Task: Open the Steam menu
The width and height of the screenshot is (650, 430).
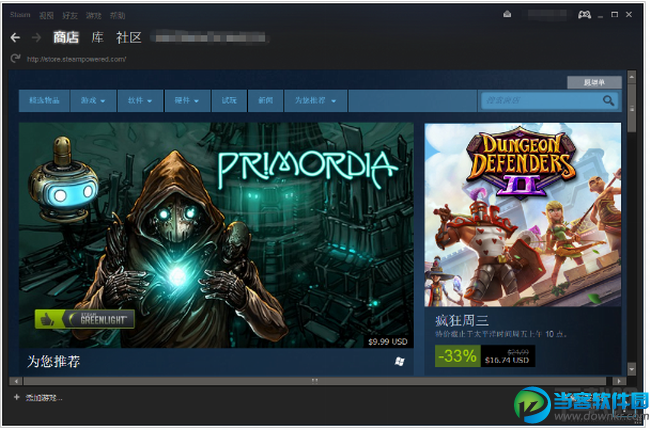Action: 20,15
